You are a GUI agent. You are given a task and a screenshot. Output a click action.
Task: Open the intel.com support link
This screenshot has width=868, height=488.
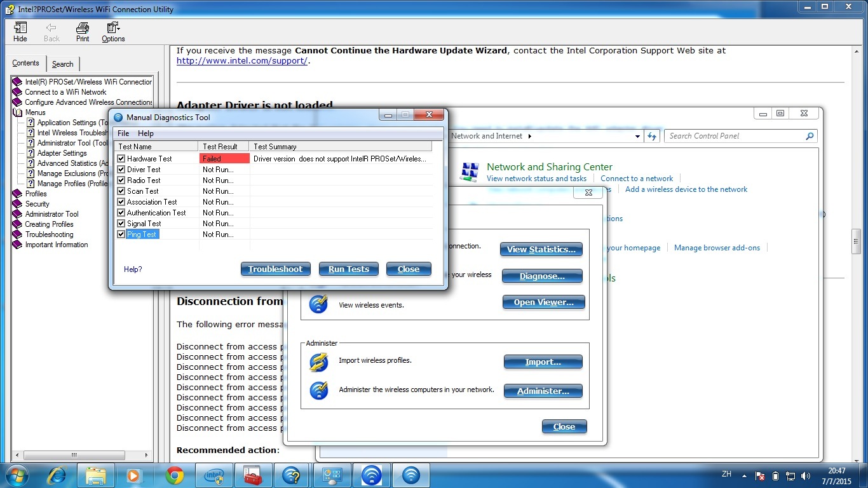tap(242, 61)
